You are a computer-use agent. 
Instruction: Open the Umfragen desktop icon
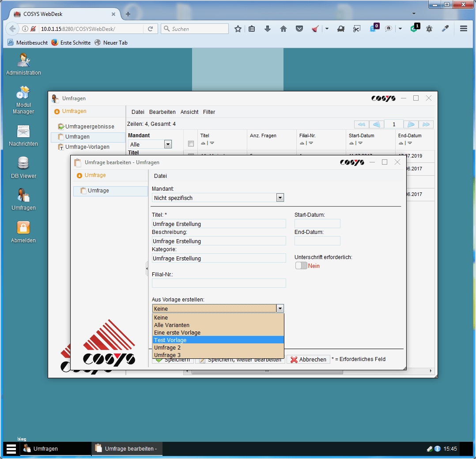tap(23, 199)
